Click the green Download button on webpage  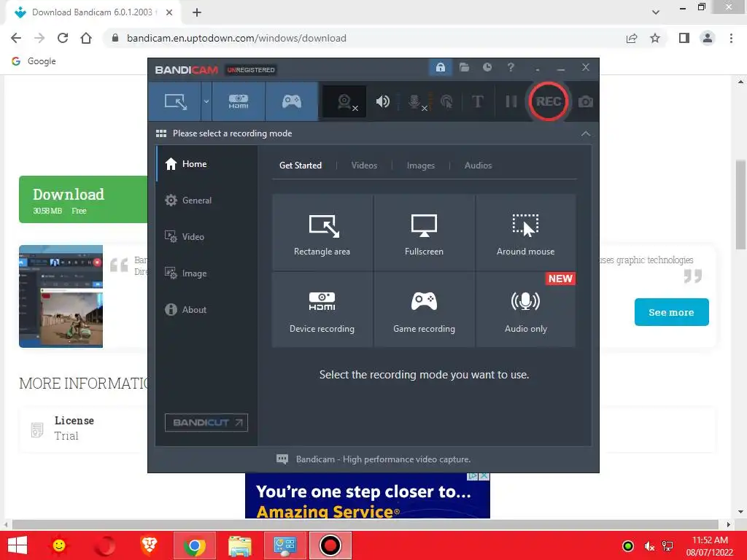tap(83, 200)
